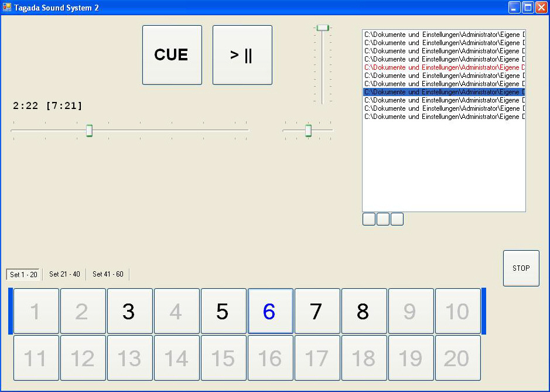Click first small button below playlist
550x392 pixels.
pos(369,219)
